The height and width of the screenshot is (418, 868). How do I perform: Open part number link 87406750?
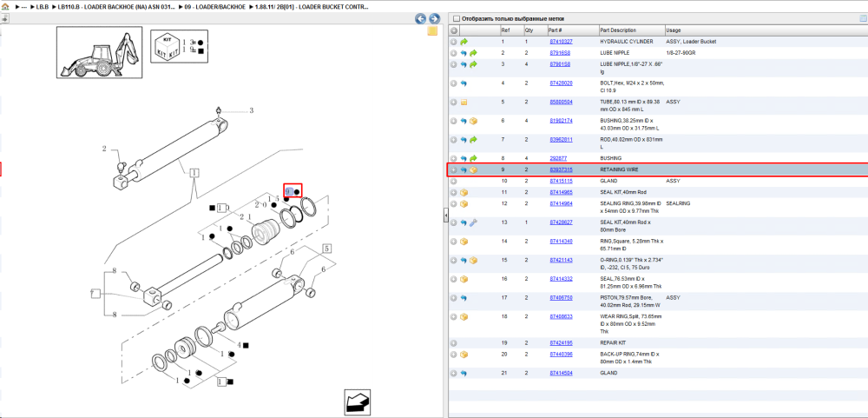click(x=561, y=298)
